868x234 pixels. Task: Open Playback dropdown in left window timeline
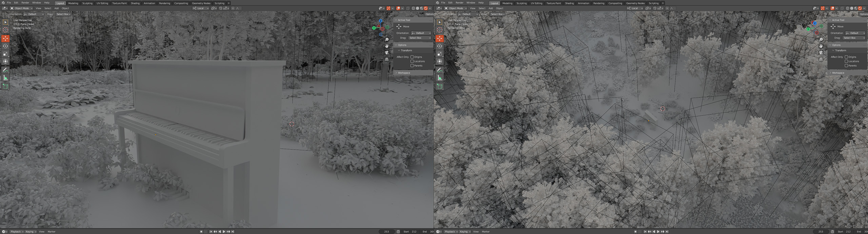[x=16, y=232]
